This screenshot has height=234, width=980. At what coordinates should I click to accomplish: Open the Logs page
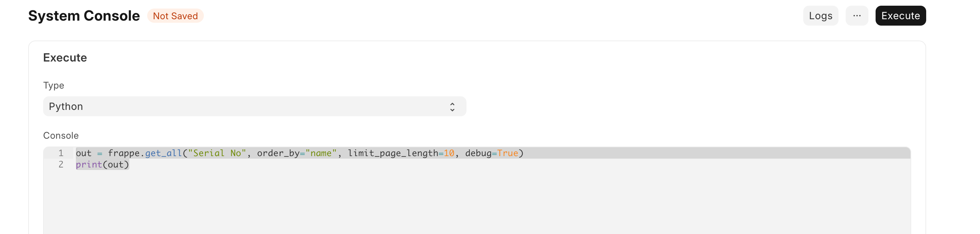[820, 16]
